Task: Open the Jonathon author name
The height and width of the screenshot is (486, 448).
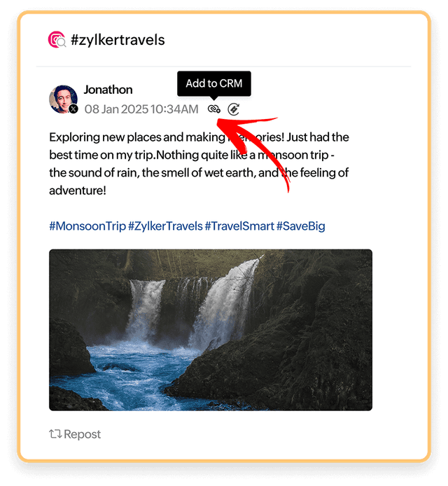Action: [108, 90]
